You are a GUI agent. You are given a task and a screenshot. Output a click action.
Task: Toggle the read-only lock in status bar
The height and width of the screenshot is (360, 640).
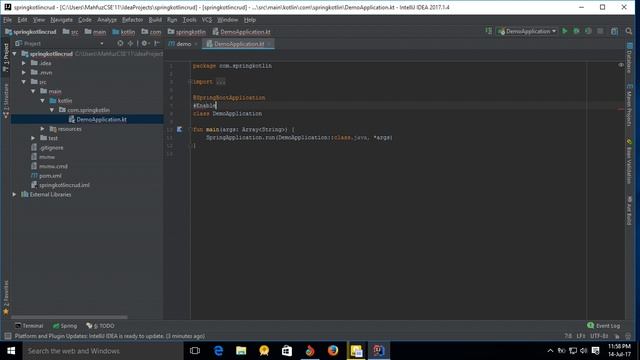click(x=617, y=336)
